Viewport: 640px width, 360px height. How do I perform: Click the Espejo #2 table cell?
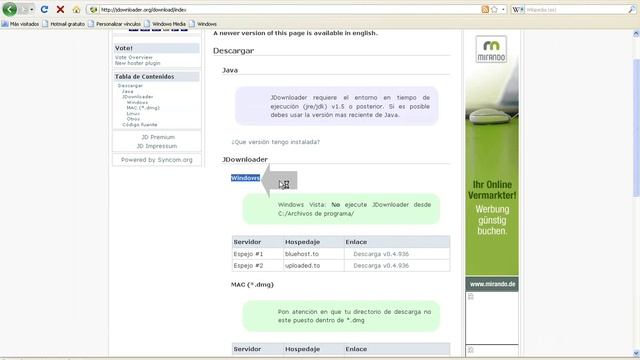(x=258, y=266)
